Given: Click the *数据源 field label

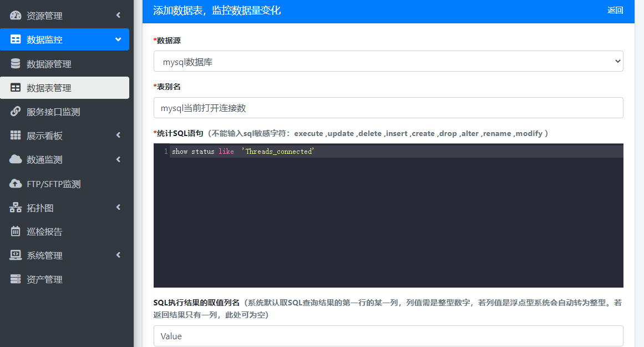Looking at the screenshot, I should pos(167,41).
